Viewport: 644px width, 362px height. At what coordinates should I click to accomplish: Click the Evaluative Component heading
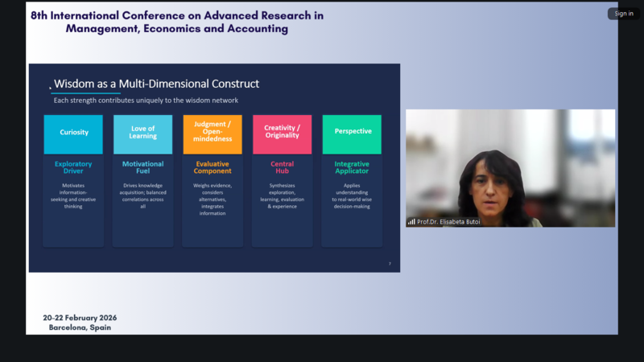coord(213,167)
